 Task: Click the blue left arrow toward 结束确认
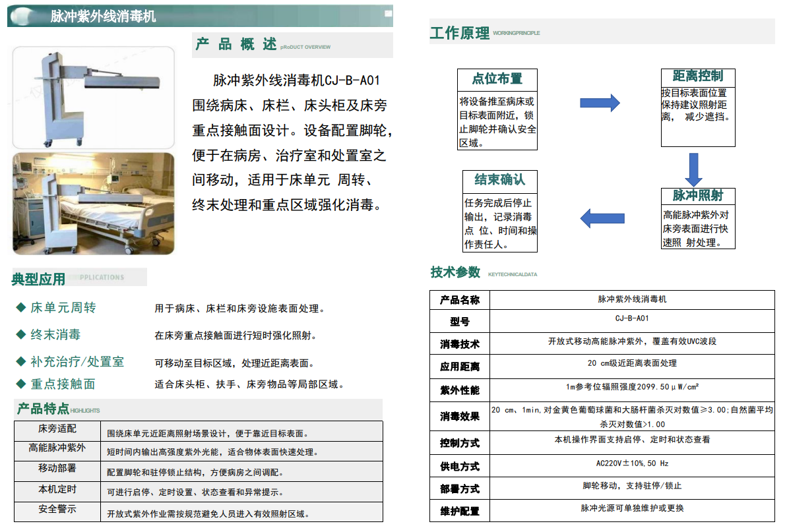[x=602, y=218]
